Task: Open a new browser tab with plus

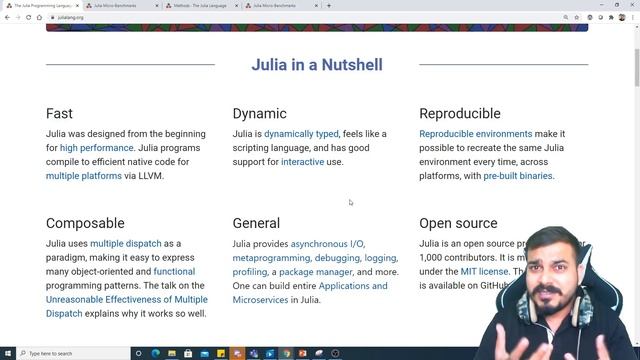Action: tap(329, 6)
